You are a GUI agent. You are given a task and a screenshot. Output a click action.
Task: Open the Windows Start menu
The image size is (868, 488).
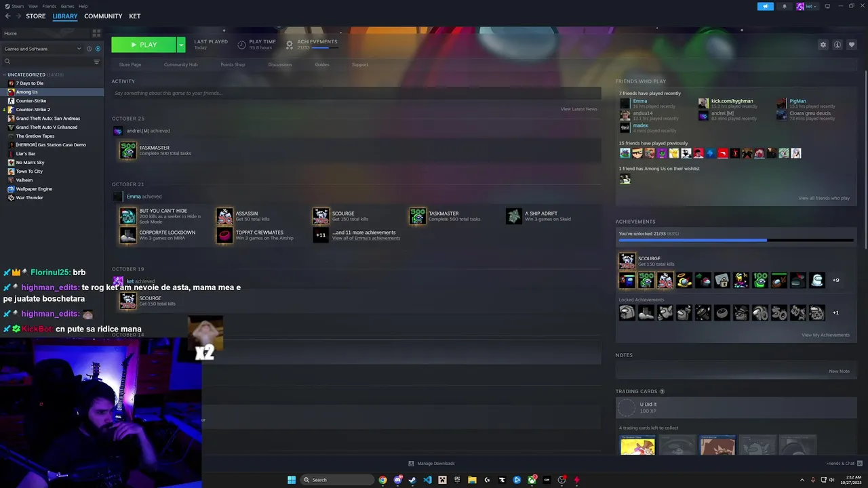coord(292,480)
